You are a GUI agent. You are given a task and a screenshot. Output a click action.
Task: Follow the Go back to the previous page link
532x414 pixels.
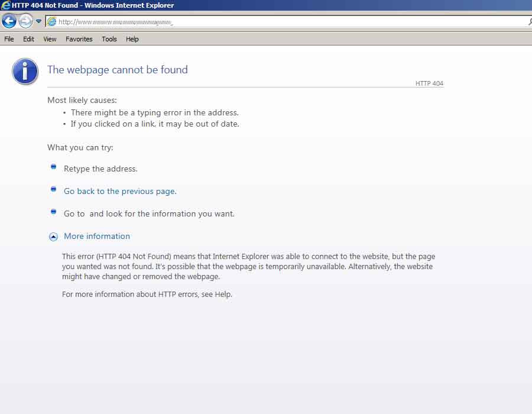[x=120, y=191]
